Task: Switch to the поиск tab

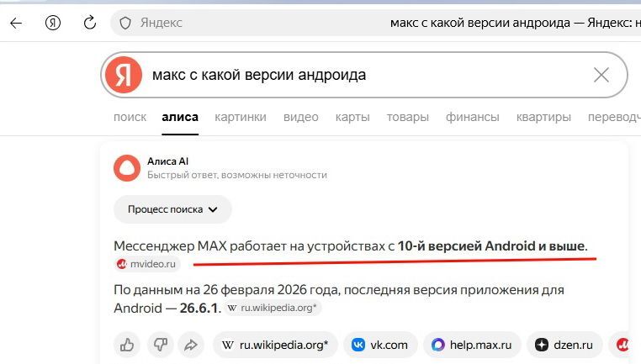Action: (130, 117)
